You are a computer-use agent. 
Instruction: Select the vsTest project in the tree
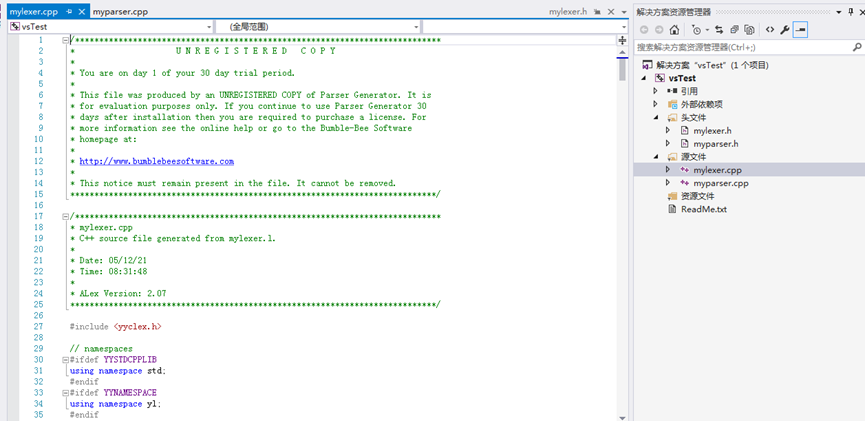point(682,78)
